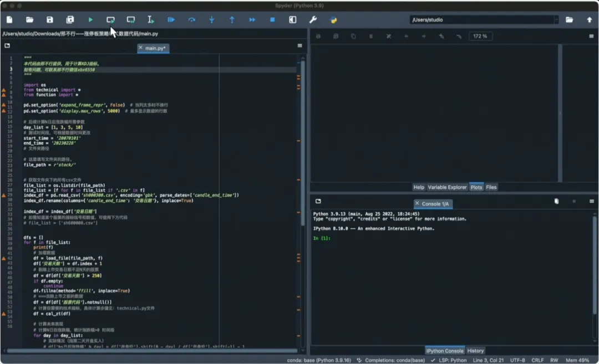Save all plots icon
599x364 pixels.
(x=336, y=36)
